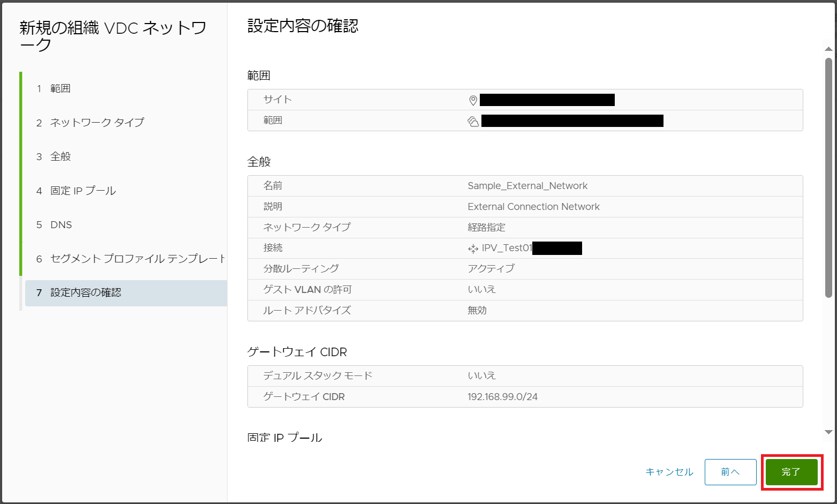Select step 4 固定 IP プール

point(83,191)
